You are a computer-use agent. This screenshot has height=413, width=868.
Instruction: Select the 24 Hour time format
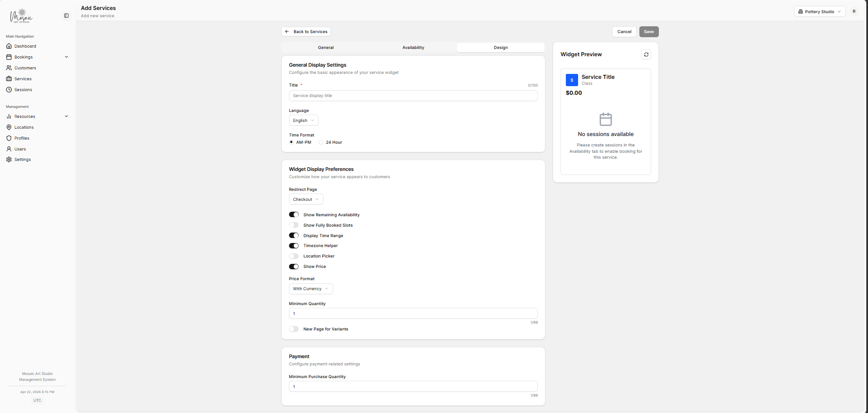click(x=321, y=142)
